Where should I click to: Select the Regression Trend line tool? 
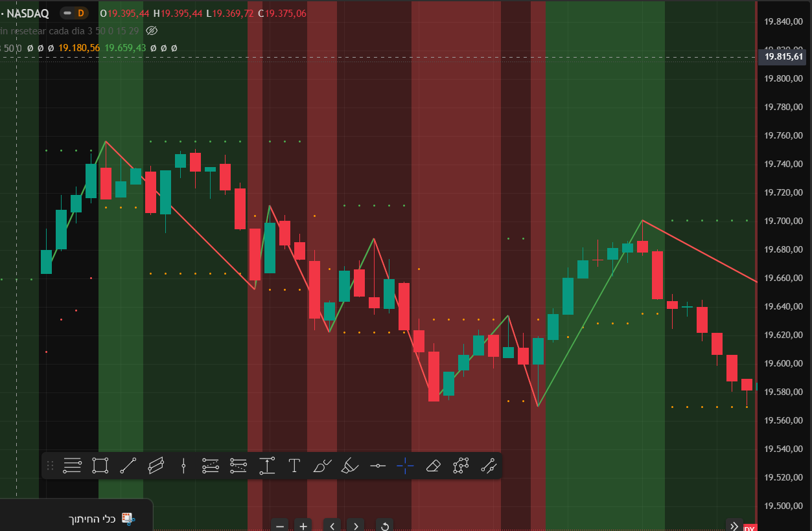(488, 466)
